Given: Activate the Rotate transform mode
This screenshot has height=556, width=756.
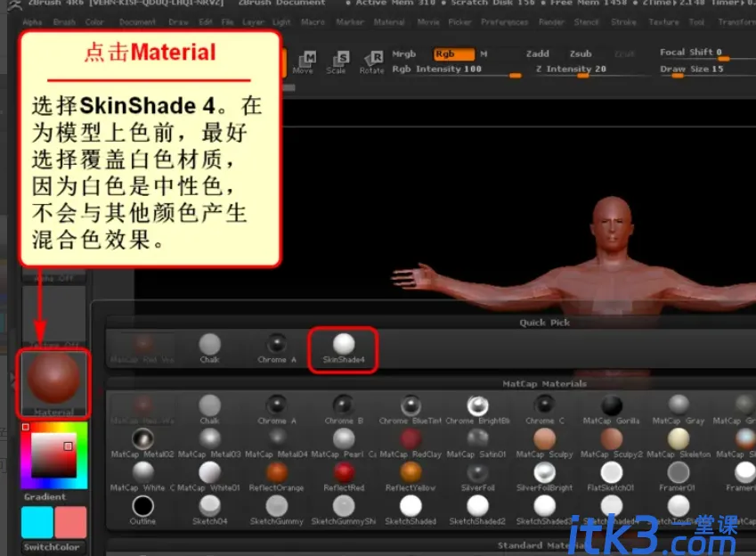Looking at the screenshot, I should (x=371, y=62).
